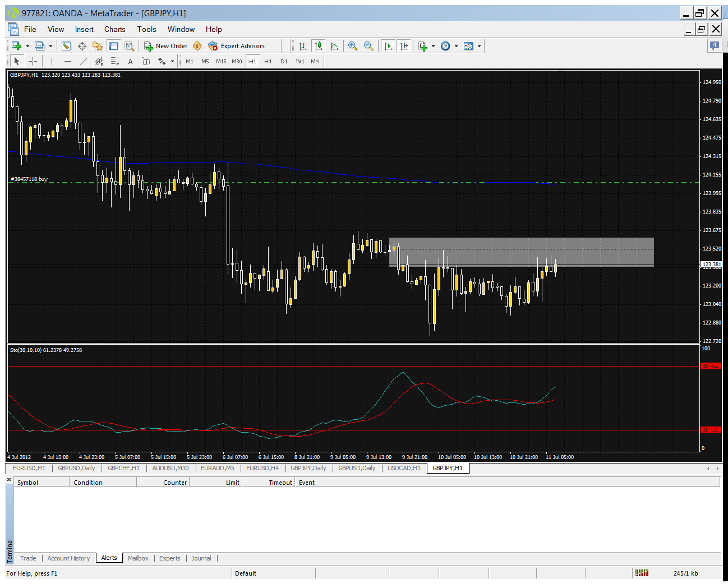
Task: Expand the arrows tool dropdown
Action: [172, 61]
